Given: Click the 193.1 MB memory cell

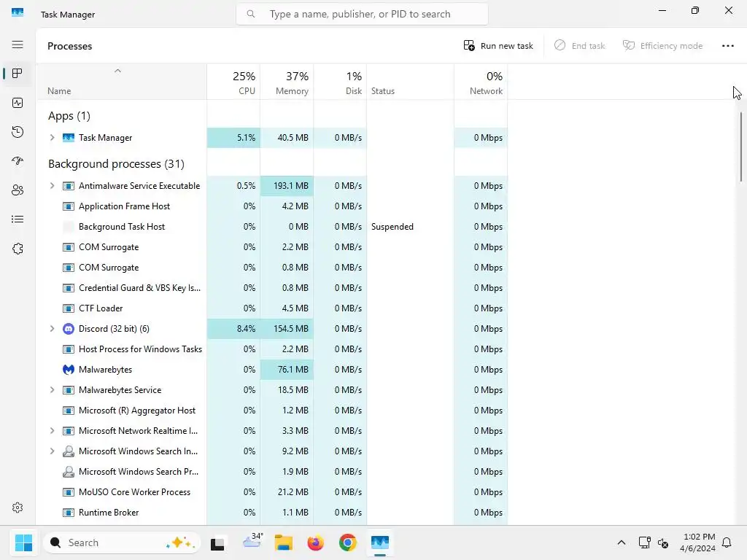Looking at the screenshot, I should pyautogui.click(x=287, y=186).
